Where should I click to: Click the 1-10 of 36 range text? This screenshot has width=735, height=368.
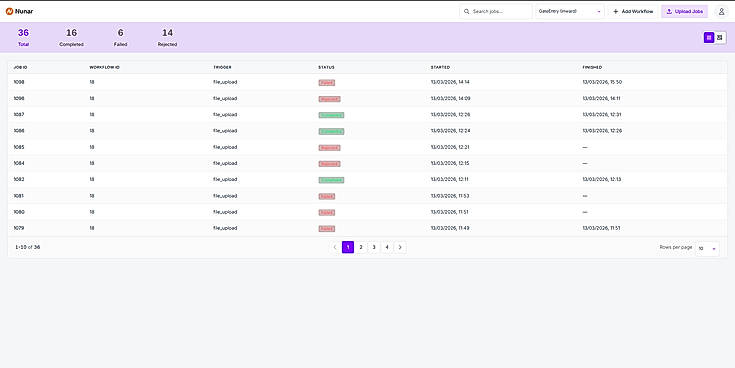pos(28,247)
